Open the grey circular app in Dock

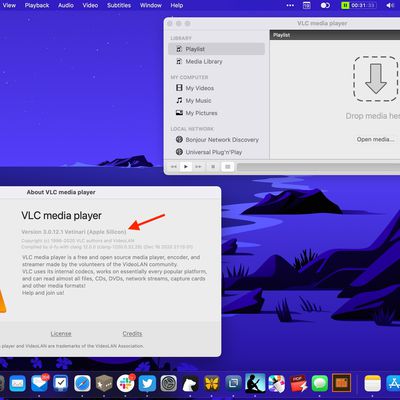click(x=169, y=384)
